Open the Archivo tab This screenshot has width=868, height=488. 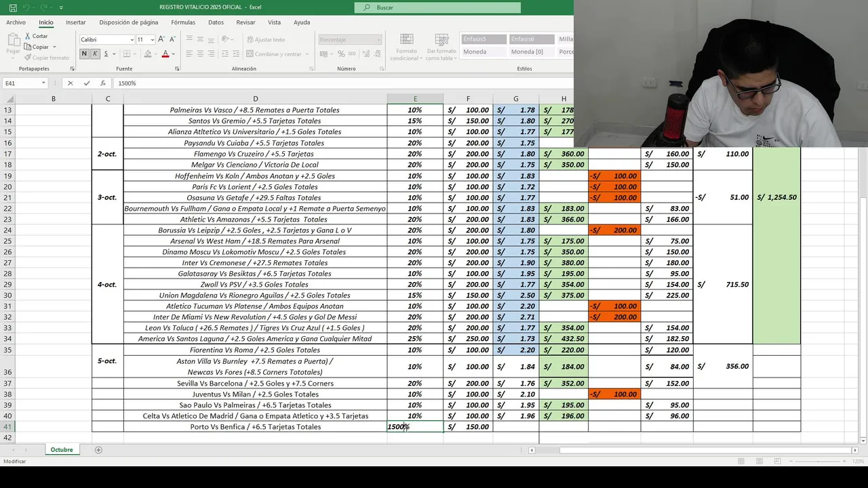[16, 22]
